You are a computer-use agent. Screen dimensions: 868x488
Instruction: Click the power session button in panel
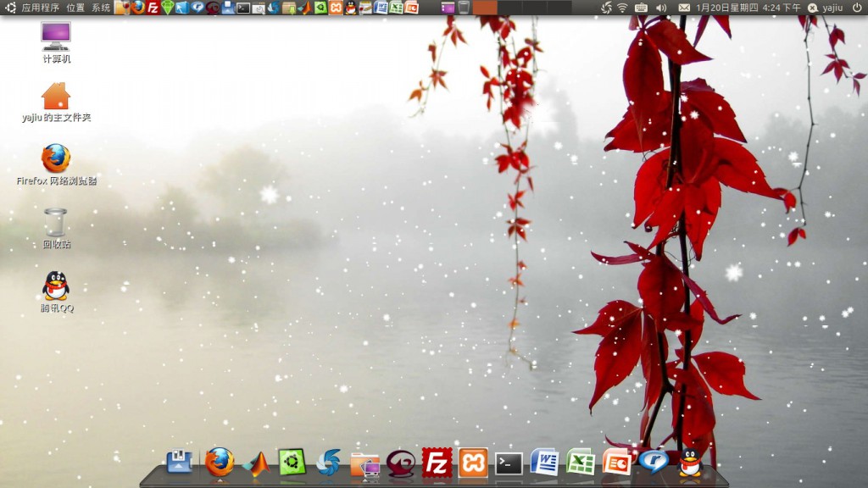click(857, 8)
